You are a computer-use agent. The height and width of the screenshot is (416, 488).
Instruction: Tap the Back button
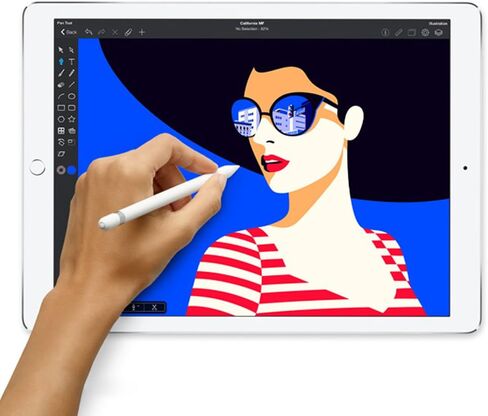(69, 32)
